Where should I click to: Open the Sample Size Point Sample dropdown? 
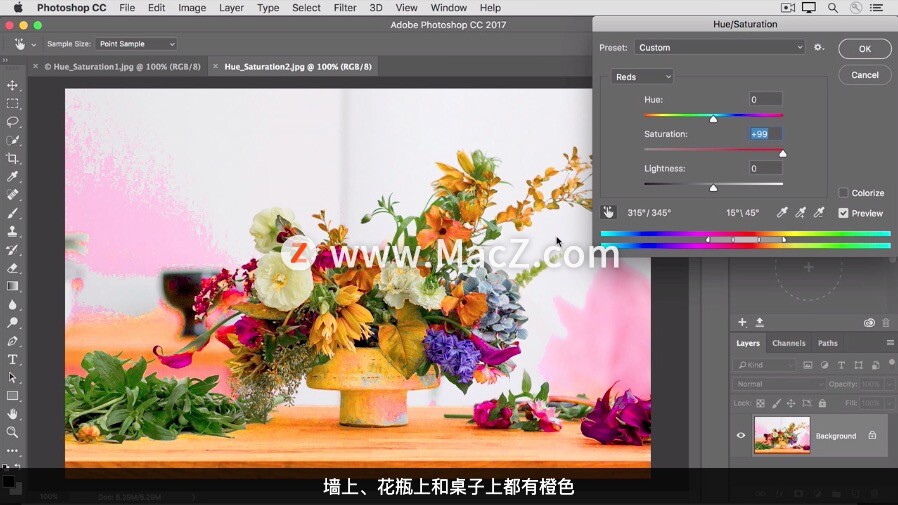[x=136, y=44]
